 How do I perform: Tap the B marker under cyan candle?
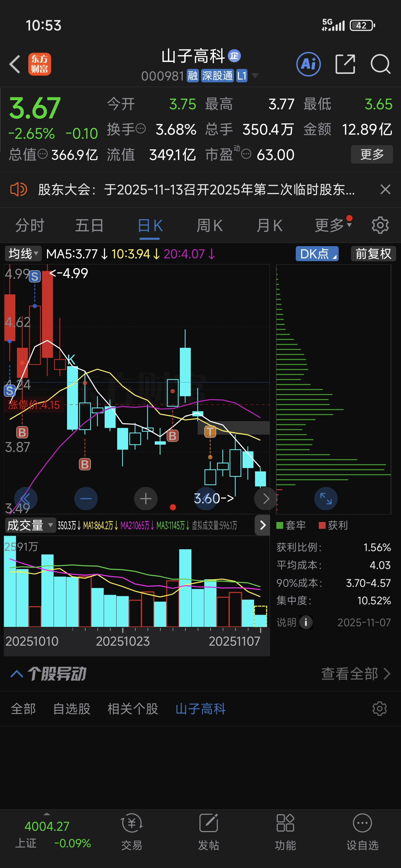pyautogui.click(x=172, y=436)
